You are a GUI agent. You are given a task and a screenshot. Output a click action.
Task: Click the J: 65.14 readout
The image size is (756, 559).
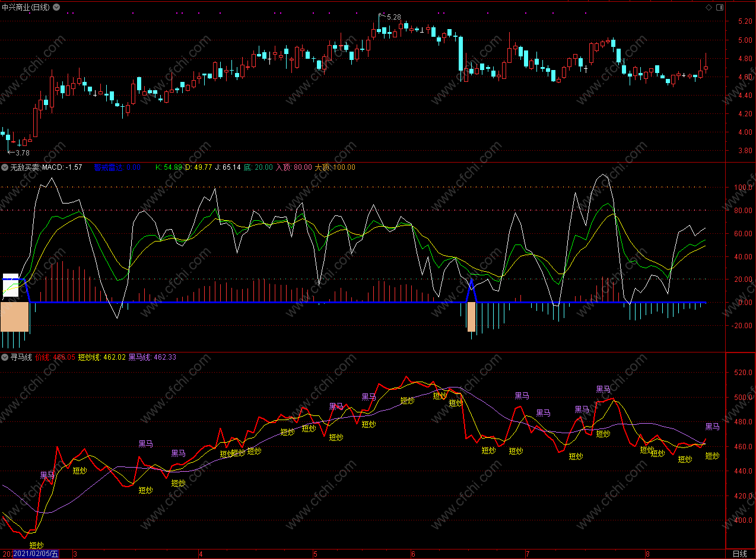click(x=228, y=167)
